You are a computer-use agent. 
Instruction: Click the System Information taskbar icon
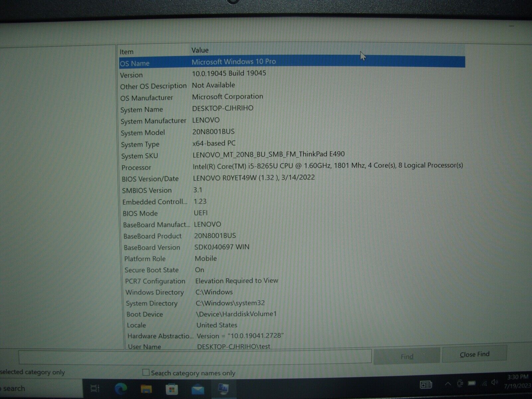pos(223,389)
